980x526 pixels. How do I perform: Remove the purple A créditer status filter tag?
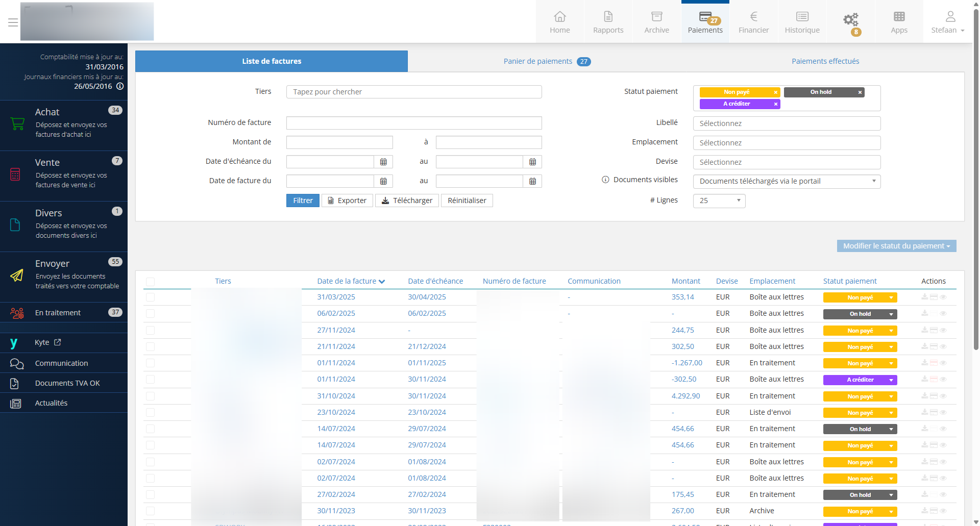(x=776, y=104)
